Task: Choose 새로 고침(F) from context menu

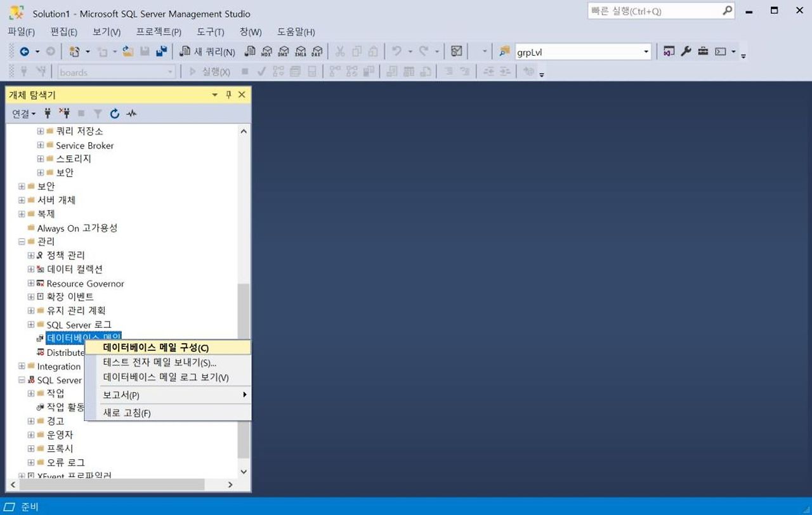Action: (x=168, y=413)
